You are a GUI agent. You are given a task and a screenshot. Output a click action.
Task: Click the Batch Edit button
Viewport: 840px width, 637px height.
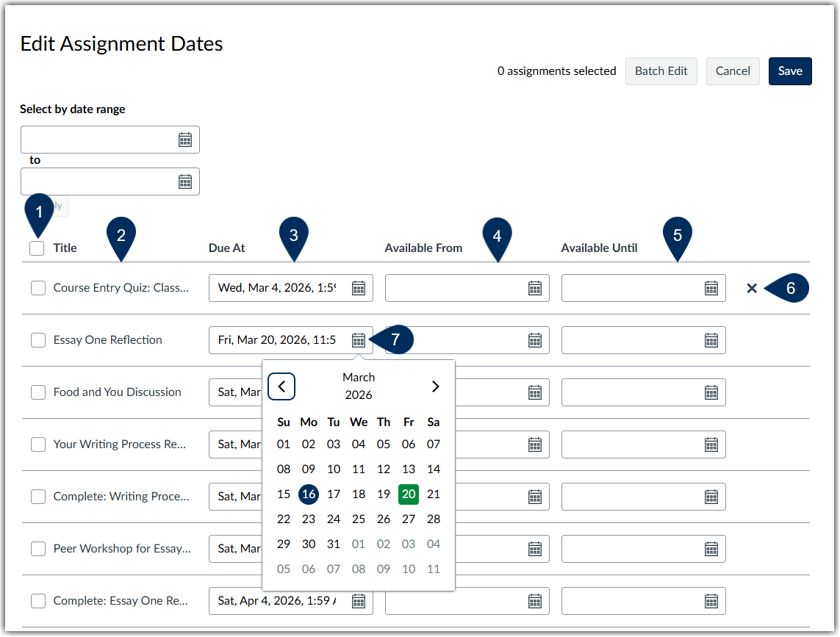[661, 71]
